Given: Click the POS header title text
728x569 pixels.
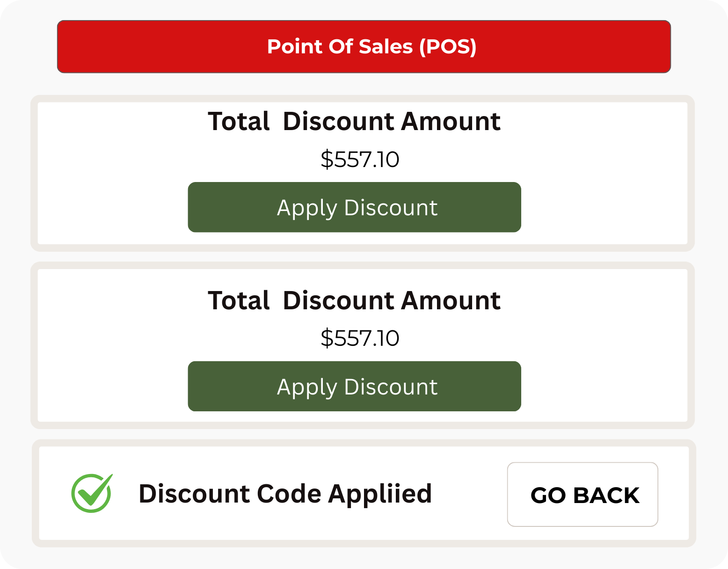Looking at the screenshot, I should tap(371, 47).
